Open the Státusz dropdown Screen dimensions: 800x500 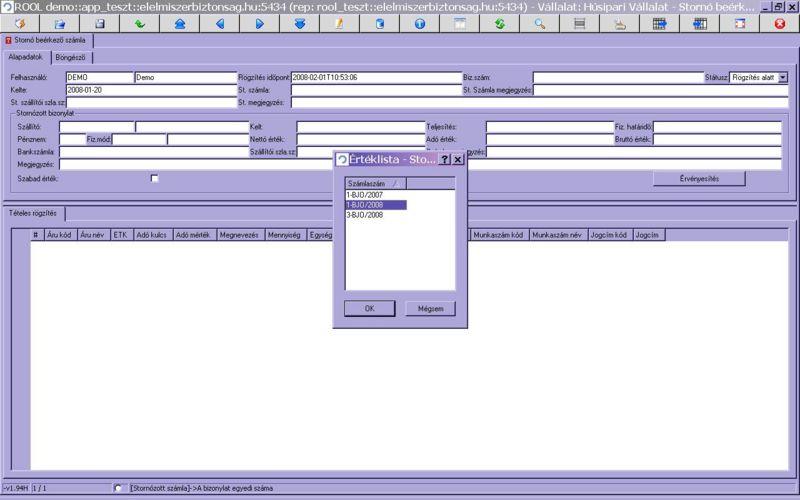pos(783,76)
